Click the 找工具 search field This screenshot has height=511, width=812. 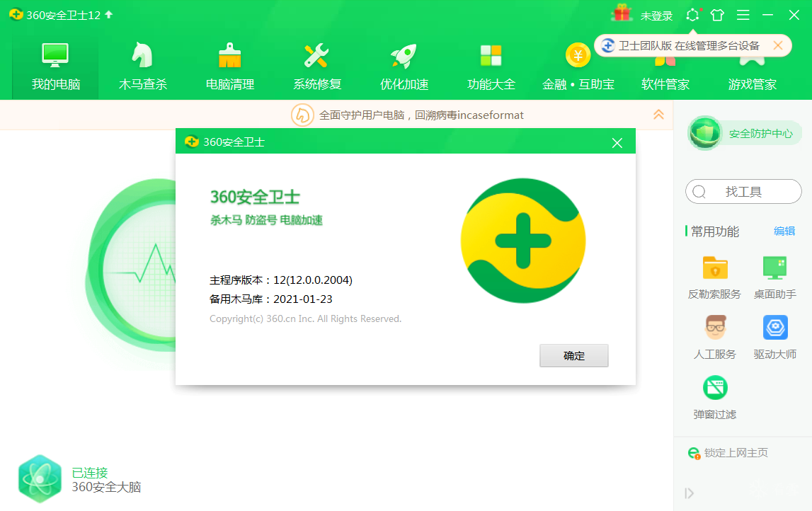(743, 192)
